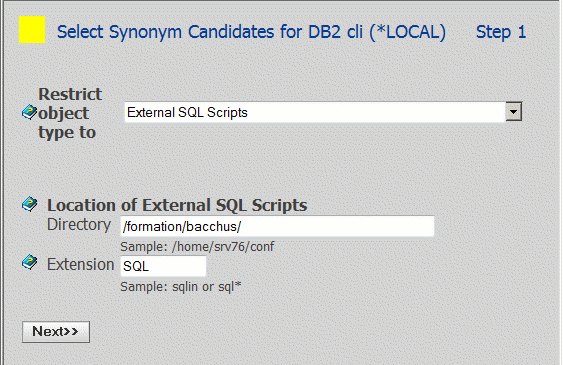Expand the object type dropdown arrow
Image resolution: width=563 pixels, height=365 pixels.
[513, 112]
